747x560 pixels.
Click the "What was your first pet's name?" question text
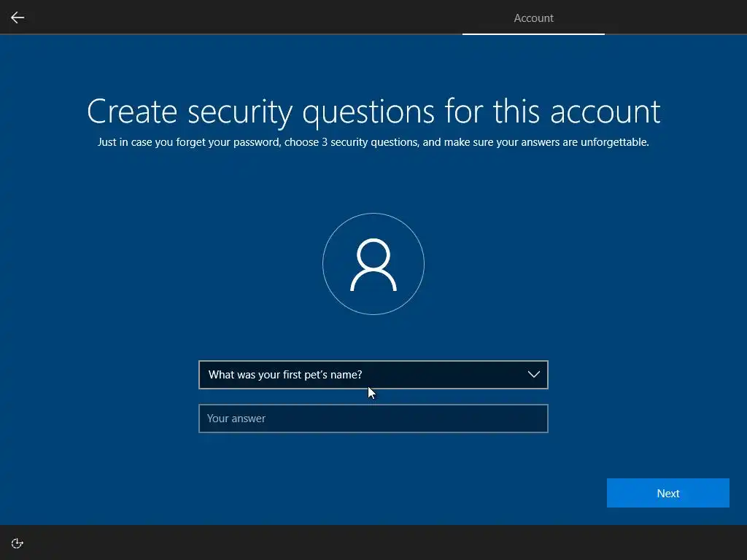[x=285, y=375]
